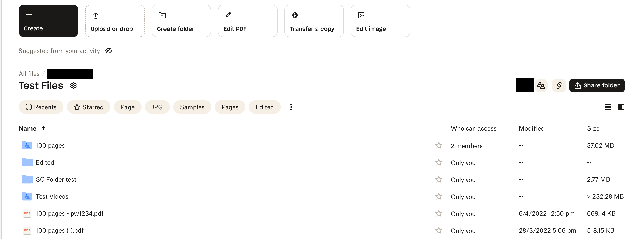Image resolution: width=644 pixels, height=239 pixels.
Task: Star the 100 pages folder
Action: click(438, 145)
